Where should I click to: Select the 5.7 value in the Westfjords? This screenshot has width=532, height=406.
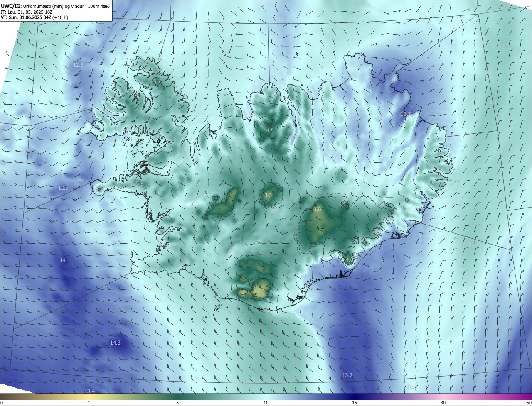157,82
